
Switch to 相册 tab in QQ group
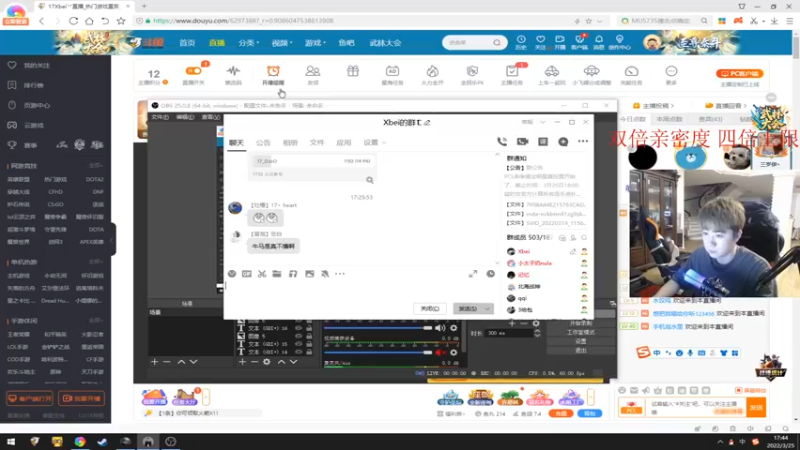[290, 143]
